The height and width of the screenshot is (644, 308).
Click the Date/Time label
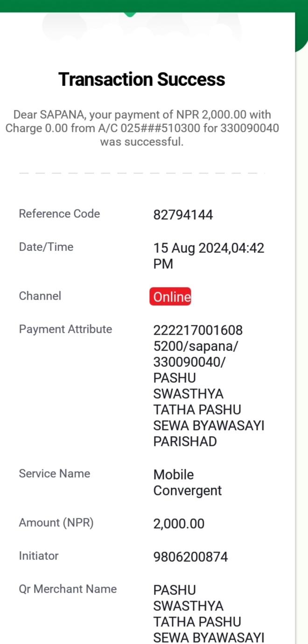pyautogui.click(x=46, y=247)
